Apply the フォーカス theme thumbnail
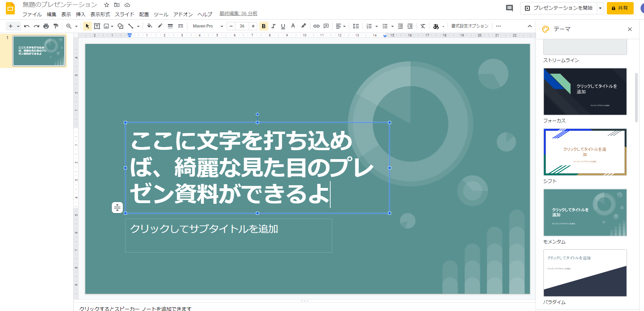 (585, 91)
